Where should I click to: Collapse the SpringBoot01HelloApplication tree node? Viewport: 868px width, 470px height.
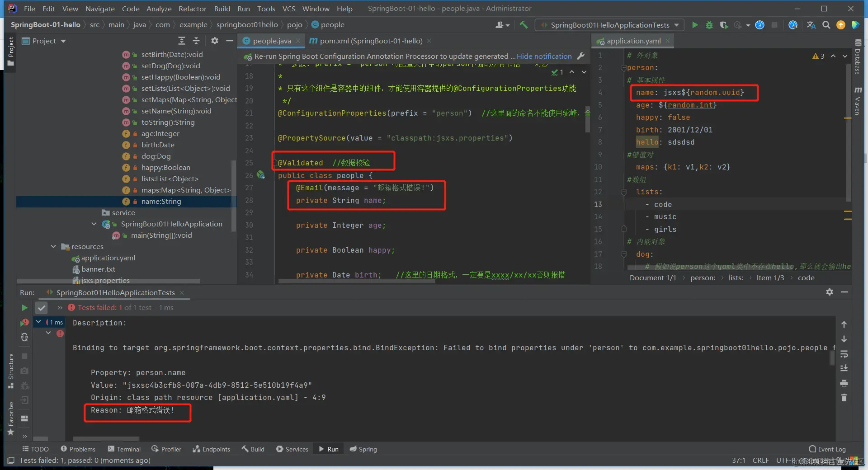pos(94,224)
